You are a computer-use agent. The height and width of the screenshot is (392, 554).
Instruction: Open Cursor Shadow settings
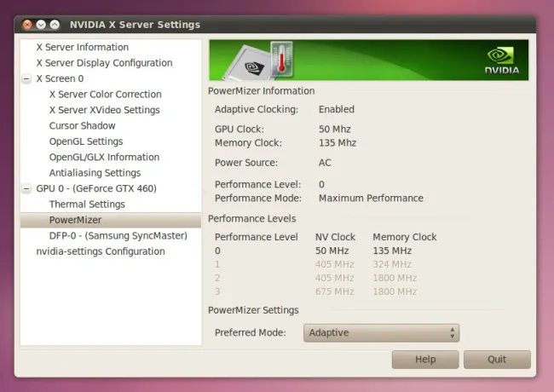click(x=83, y=126)
